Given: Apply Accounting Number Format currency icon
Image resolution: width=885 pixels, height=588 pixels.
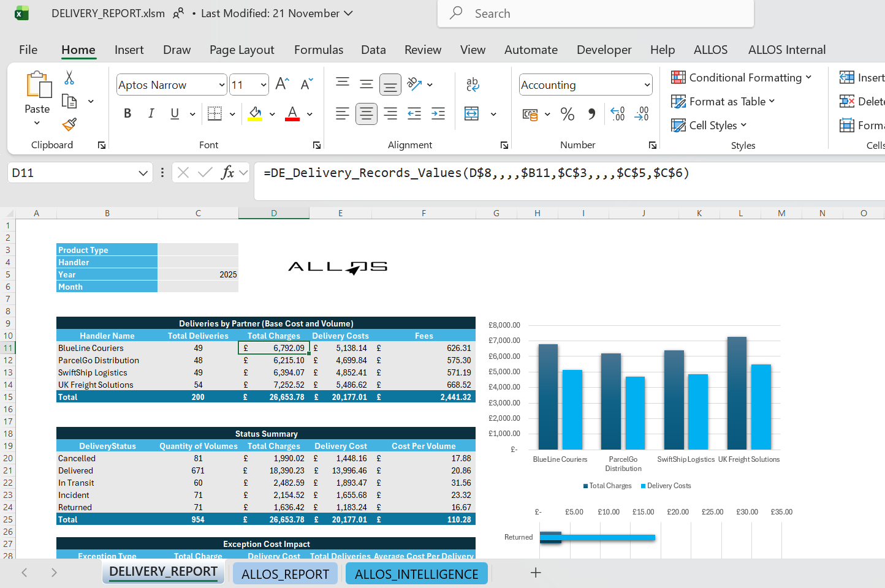Looking at the screenshot, I should point(530,114).
